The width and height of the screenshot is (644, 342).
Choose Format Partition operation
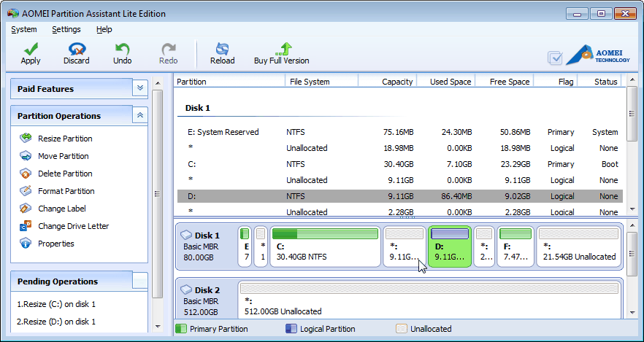[x=66, y=192]
